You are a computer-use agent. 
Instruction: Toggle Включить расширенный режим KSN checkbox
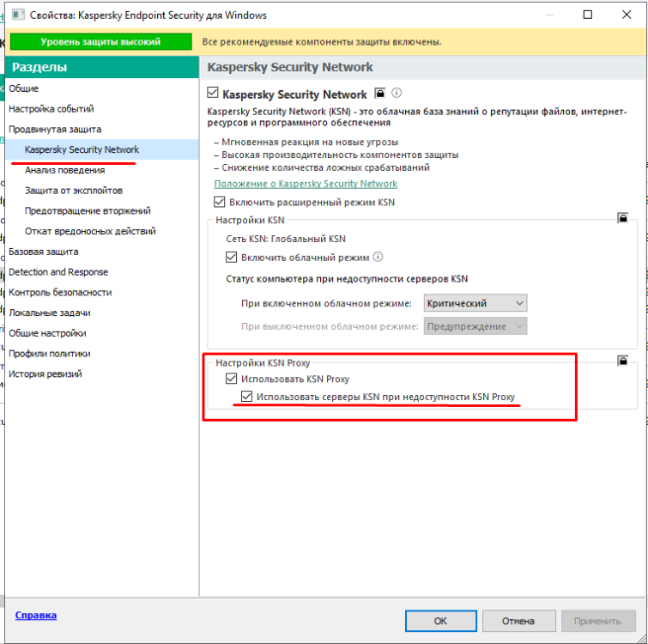(x=219, y=202)
